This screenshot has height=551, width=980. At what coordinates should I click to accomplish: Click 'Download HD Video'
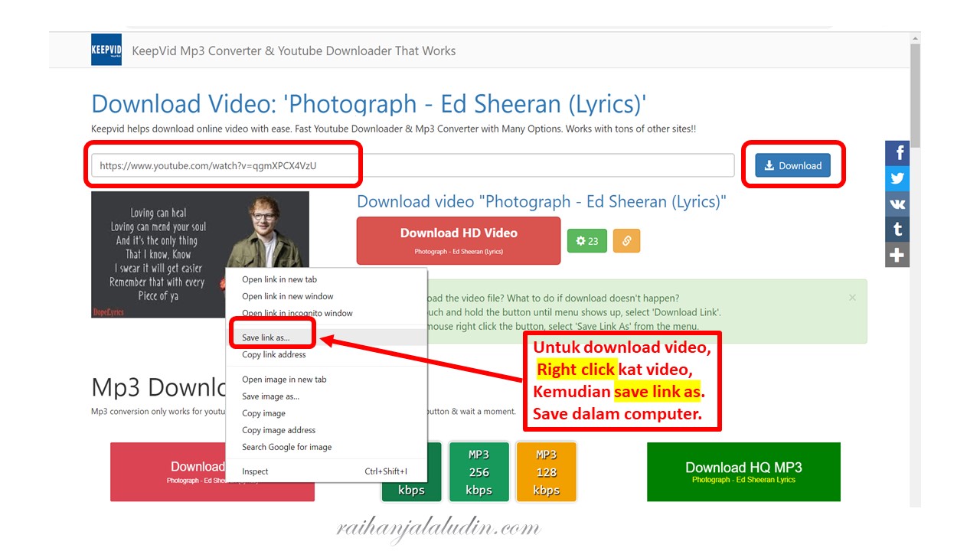458,240
